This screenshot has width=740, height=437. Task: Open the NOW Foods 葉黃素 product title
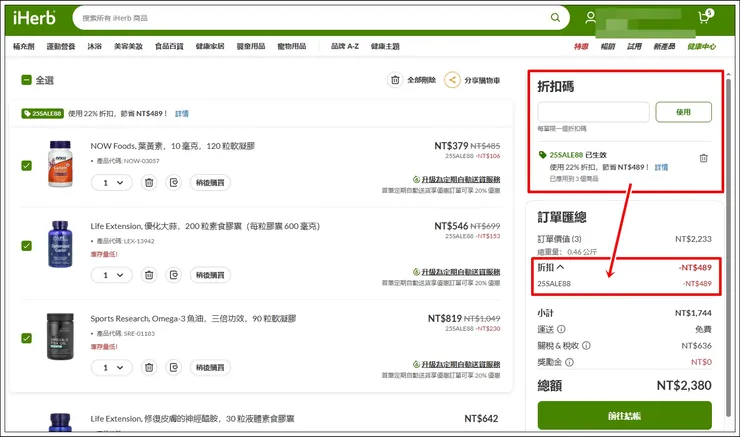point(173,146)
